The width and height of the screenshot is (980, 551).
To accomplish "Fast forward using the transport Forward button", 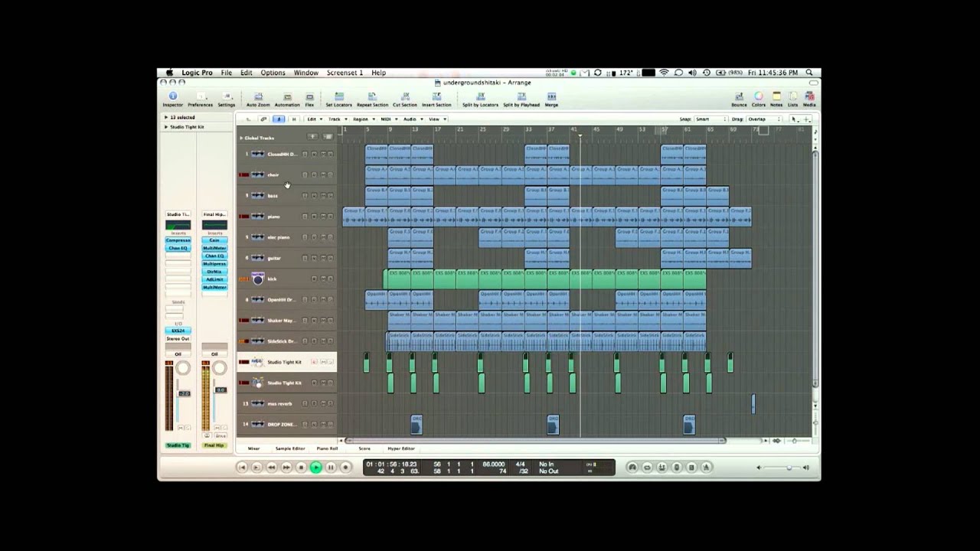I will (286, 467).
